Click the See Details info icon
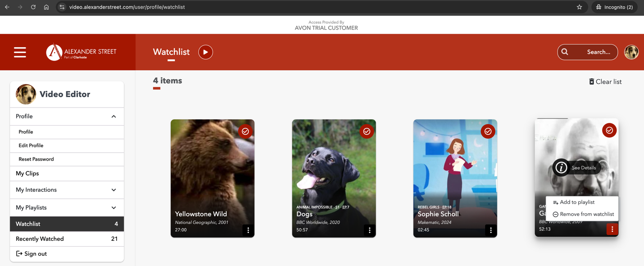This screenshot has width=644, height=266. tap(561, 167)
